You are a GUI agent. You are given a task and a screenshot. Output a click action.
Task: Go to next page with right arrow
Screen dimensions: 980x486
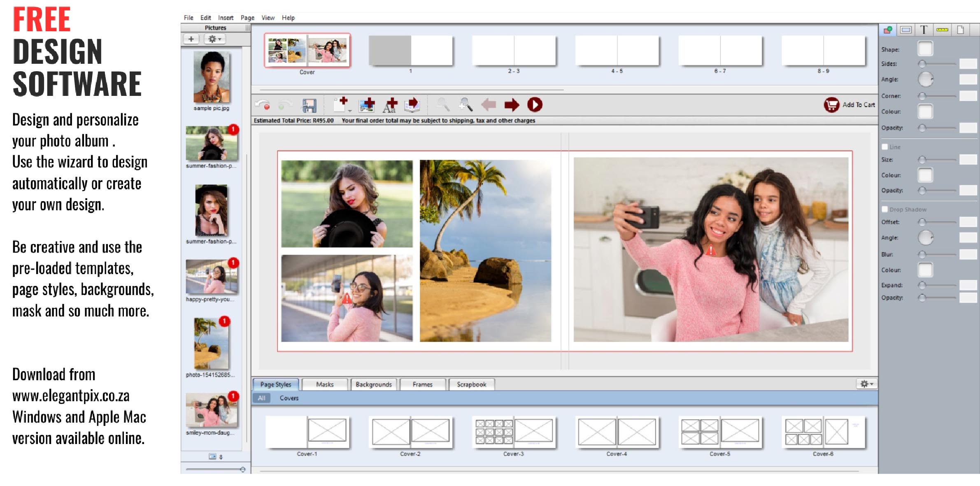pos(512,105)
